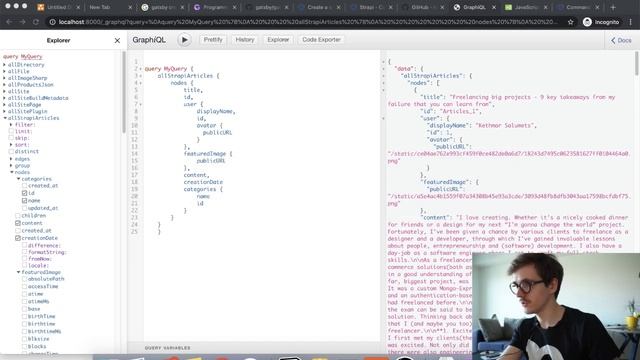640x360 pixels.
Task: Expand allSite in Explorer
Action: point(4,91)
